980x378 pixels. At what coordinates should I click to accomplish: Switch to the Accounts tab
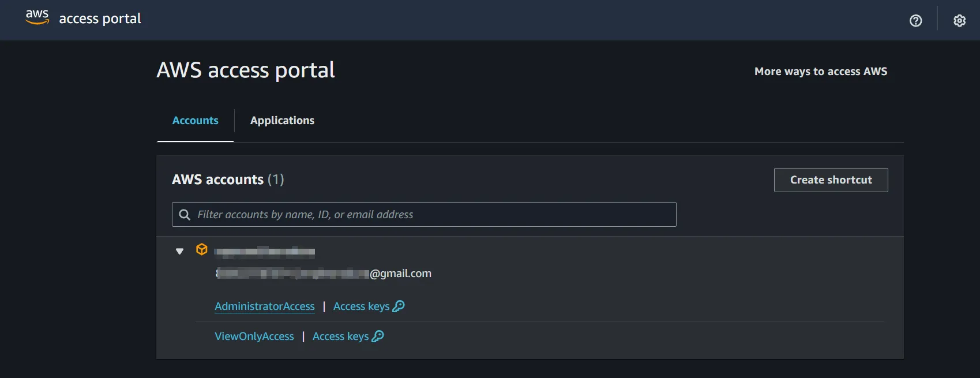point(196,121)
